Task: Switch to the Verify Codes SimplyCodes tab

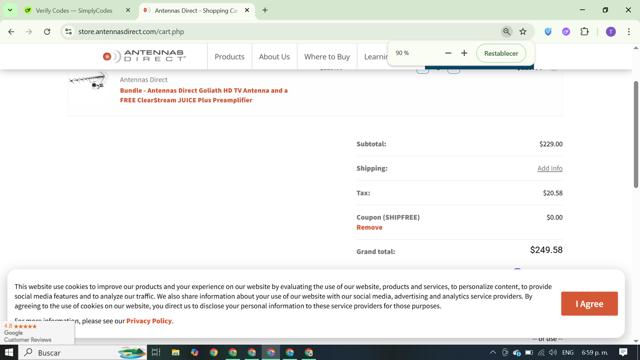Action: (74, 11)
